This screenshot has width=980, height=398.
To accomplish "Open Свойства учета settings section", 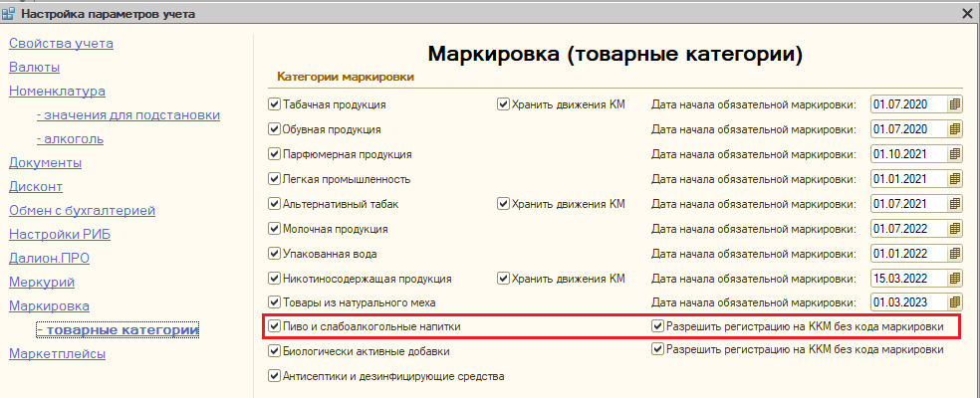I will pos(61,43).
